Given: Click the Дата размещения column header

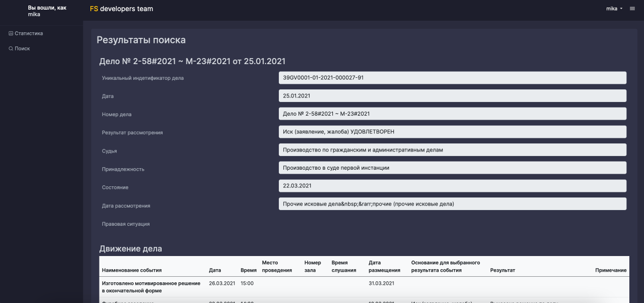Looking at the screenshot, I should click(x=384, y=266).
